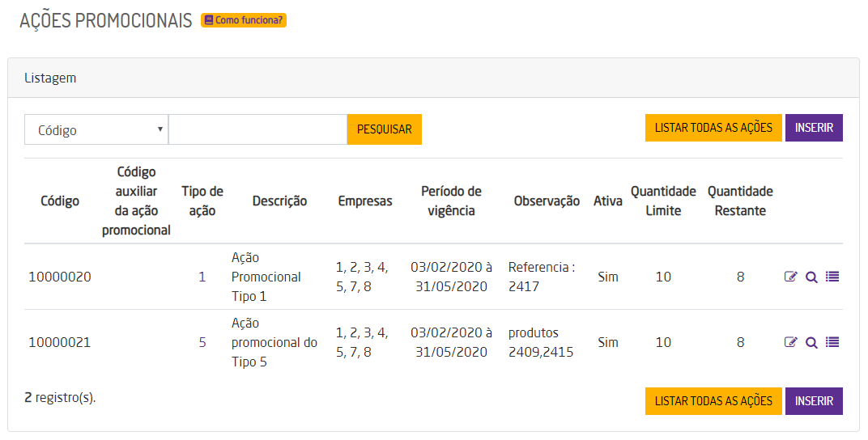Screen dimensions: 868x440
Task: Select the code cell 10000021
Action: pos(60,342)
